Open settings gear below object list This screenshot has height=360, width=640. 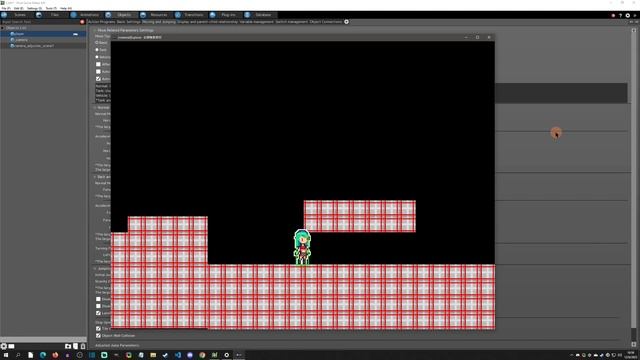coord(4,346)
